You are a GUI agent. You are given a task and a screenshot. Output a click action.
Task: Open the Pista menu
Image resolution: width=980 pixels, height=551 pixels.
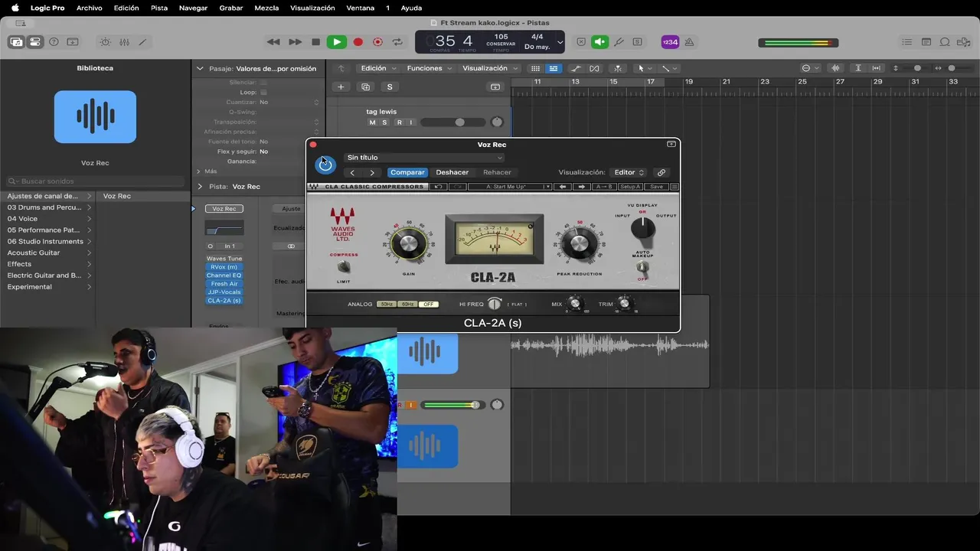[x=159, y=8]
